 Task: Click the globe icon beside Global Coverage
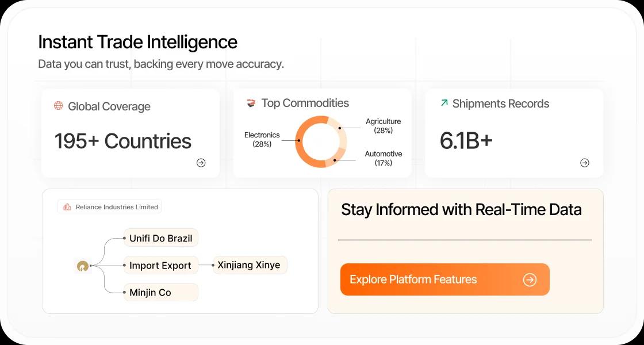click(58, 106)
